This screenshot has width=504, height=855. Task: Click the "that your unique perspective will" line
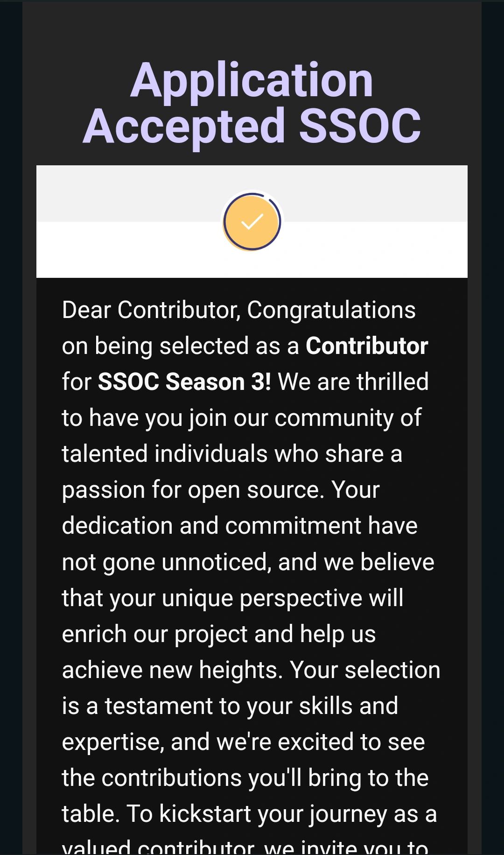click(233, 598)
